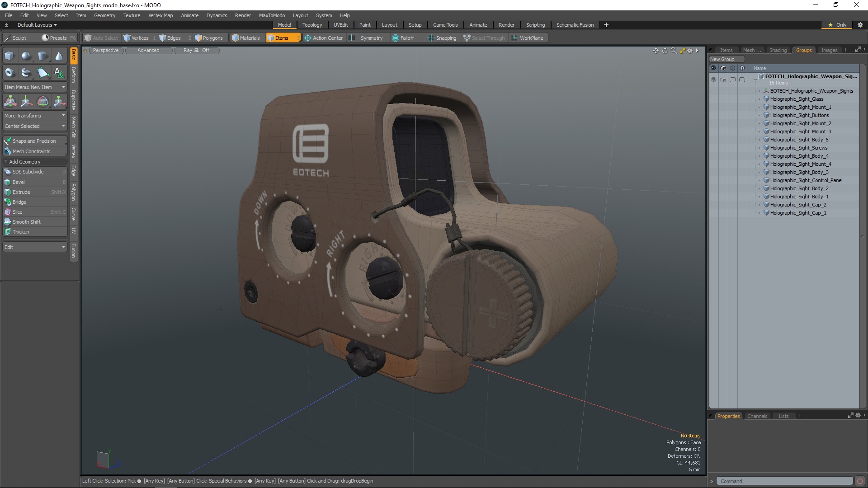Toggle Ray GL Off button
Image resolution: width=868 pixels, height=488 pixels.
coord(196,51)
